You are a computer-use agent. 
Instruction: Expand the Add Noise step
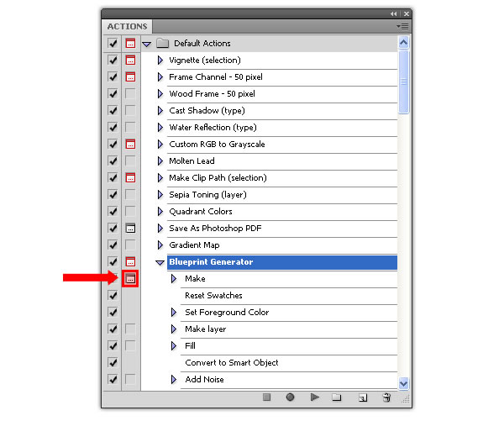pyautogui.click(x=174, y=380)
